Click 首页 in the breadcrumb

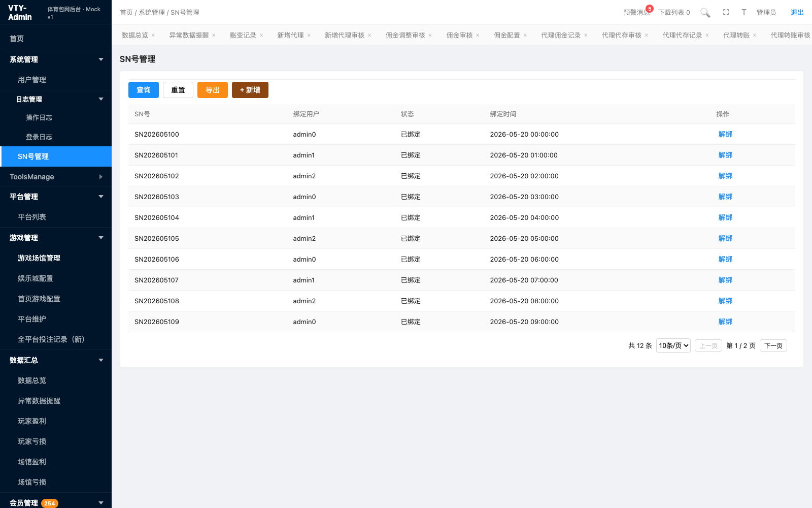tap(126, 13)
